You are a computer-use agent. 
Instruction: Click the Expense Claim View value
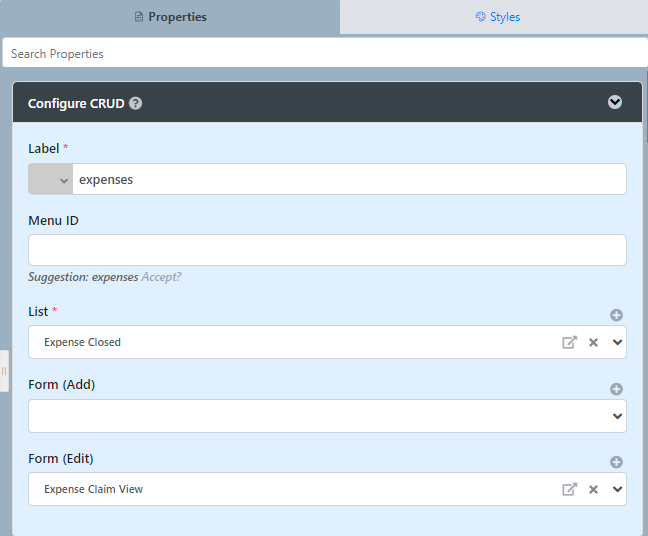[x=93, y=489]
